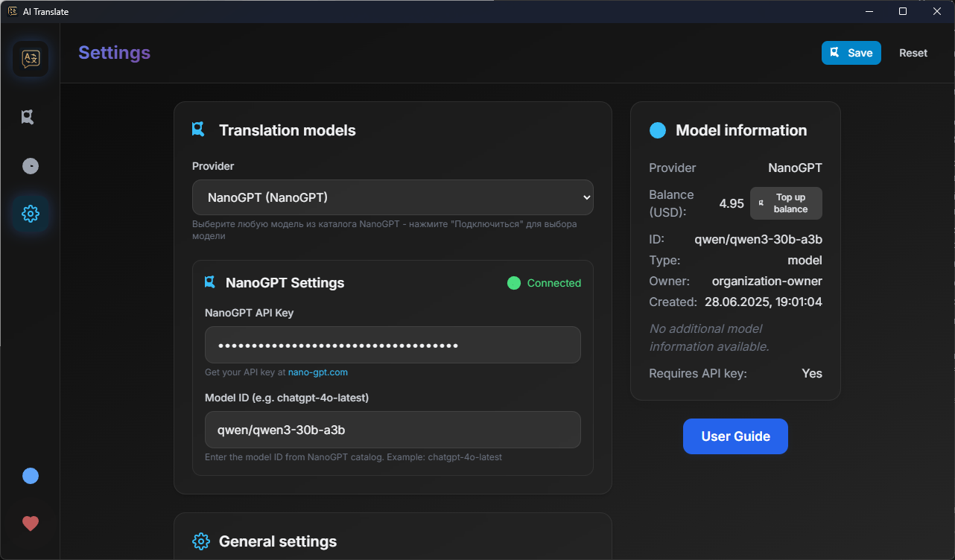The image size is (955, 560).
Task: Reset the settings
Action: 913,53
